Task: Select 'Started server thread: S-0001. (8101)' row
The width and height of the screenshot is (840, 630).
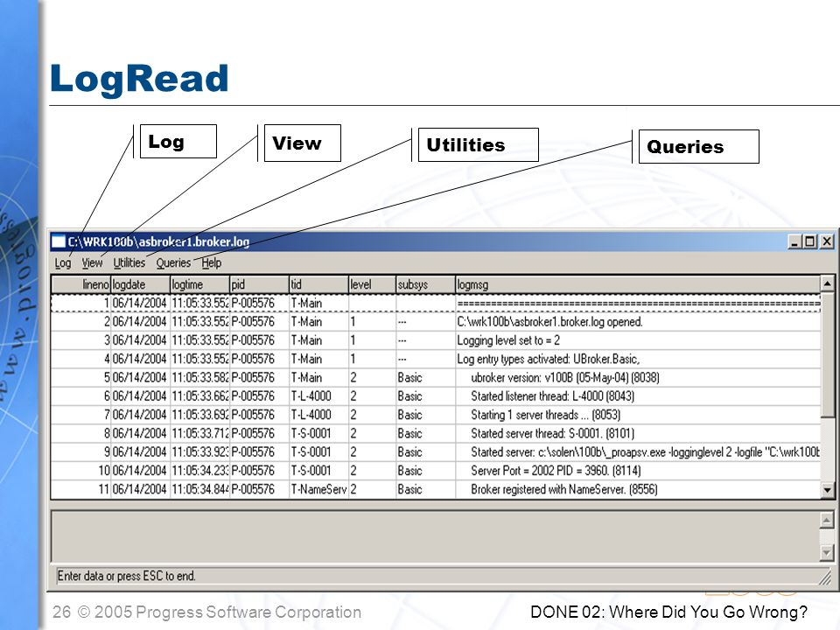Action: 436,433
